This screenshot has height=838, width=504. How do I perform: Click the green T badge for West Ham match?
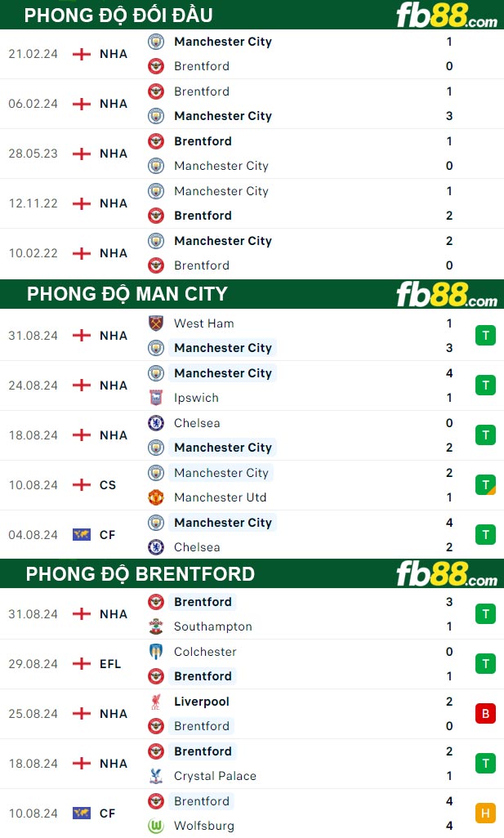point(485,336)
